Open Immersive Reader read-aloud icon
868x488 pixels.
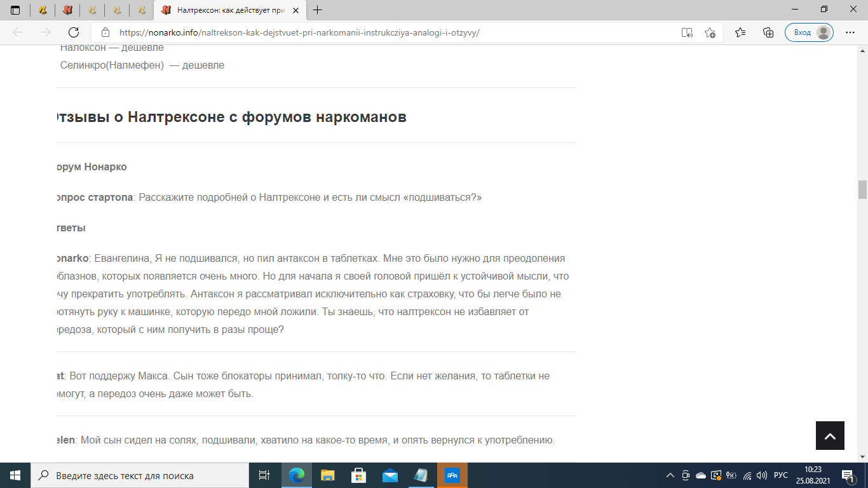pyautogui.click(x=687, y=32)
